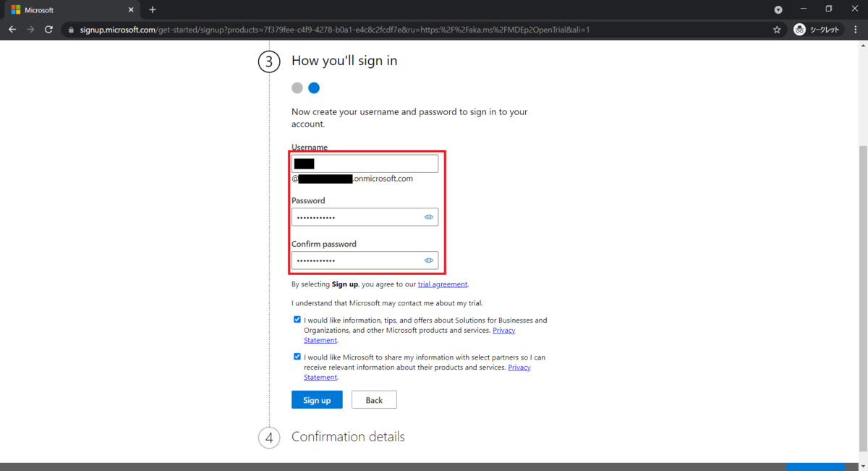Click the second blue progress dot
The height and width of the screenshot is (471, 868).
point(314,88)
